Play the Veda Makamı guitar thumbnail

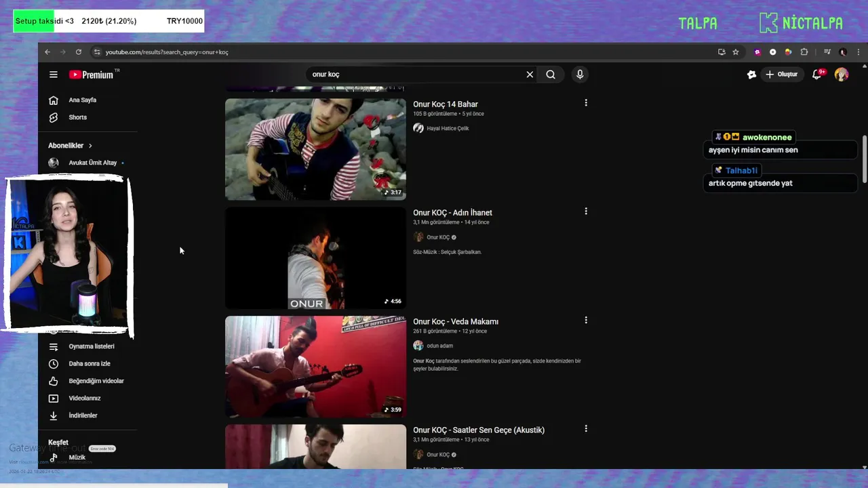(315, 367)
